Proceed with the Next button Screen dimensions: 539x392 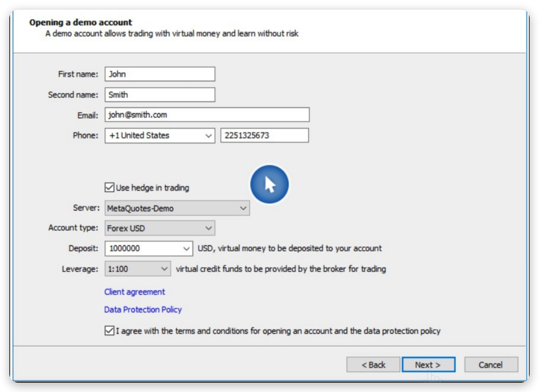(428, 365)
